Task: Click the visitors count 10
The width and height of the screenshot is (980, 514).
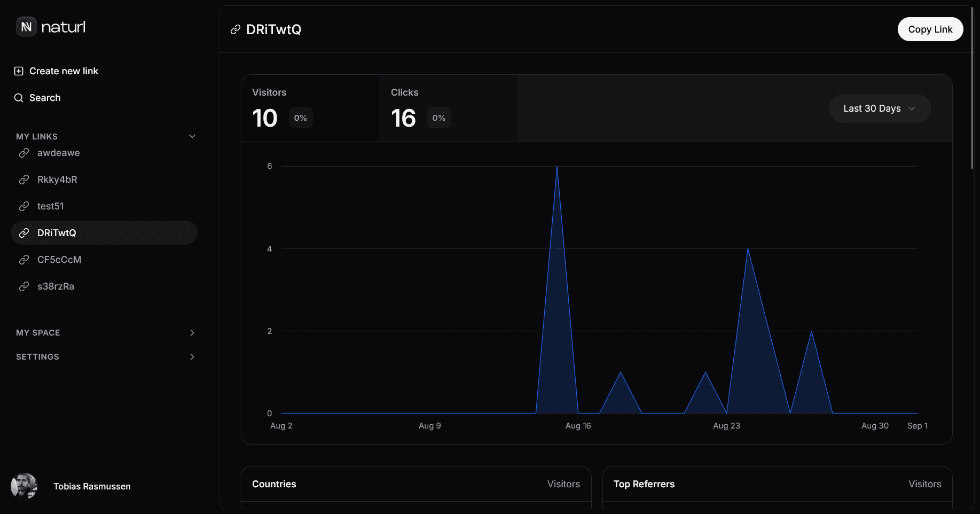Action: pos(265,118)
